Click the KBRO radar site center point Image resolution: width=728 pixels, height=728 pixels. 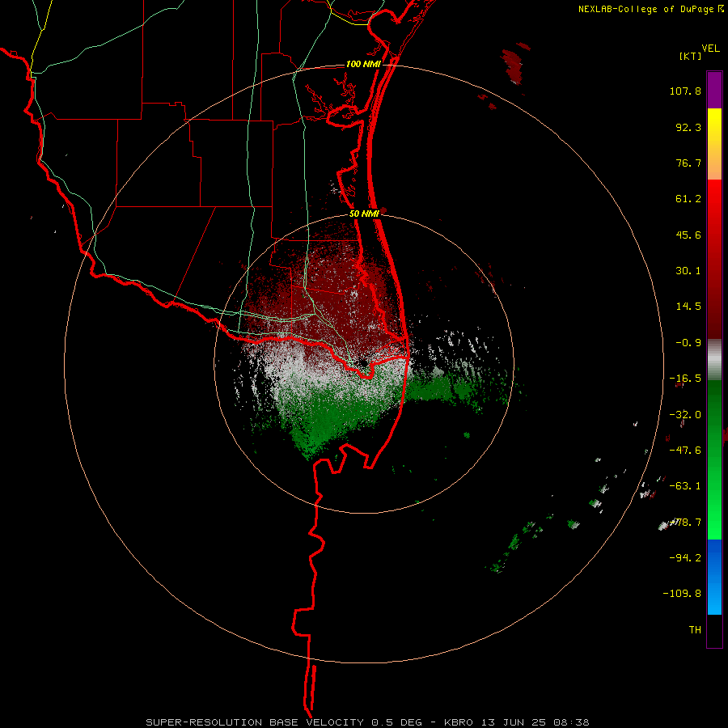point(363,362)
